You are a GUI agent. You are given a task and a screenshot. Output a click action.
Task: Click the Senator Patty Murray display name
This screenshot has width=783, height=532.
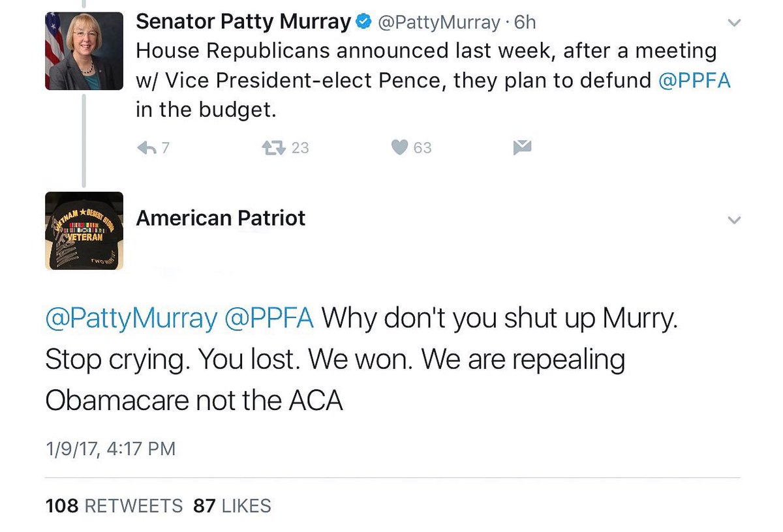243,23
